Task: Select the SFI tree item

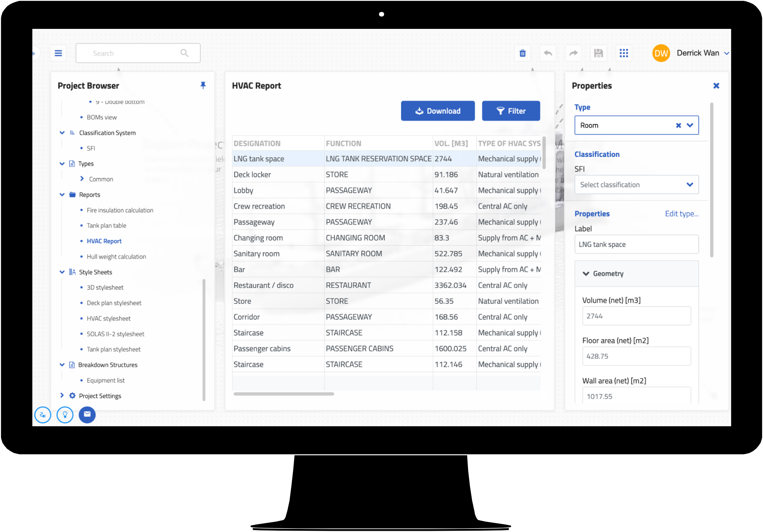Action: pos(91,148)
